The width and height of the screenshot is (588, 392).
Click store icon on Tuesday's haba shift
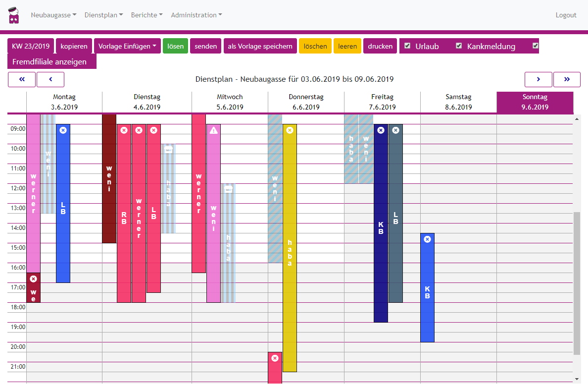coord(168,150)
